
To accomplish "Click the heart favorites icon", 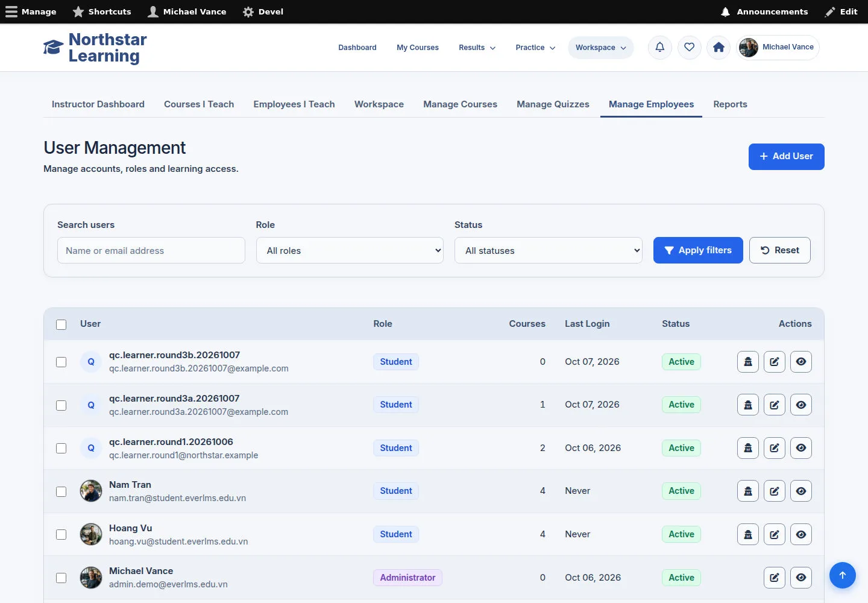I will tap(690, 47).
